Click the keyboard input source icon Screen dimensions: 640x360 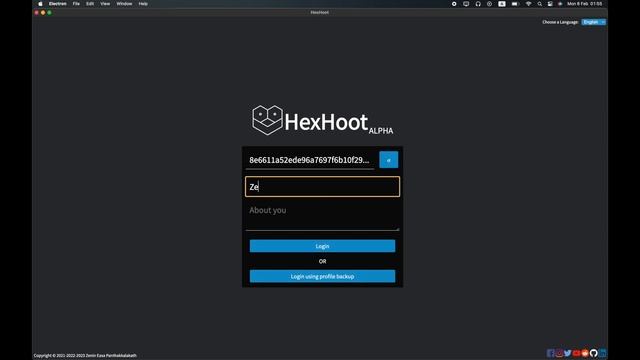click(x=502, y=4)
